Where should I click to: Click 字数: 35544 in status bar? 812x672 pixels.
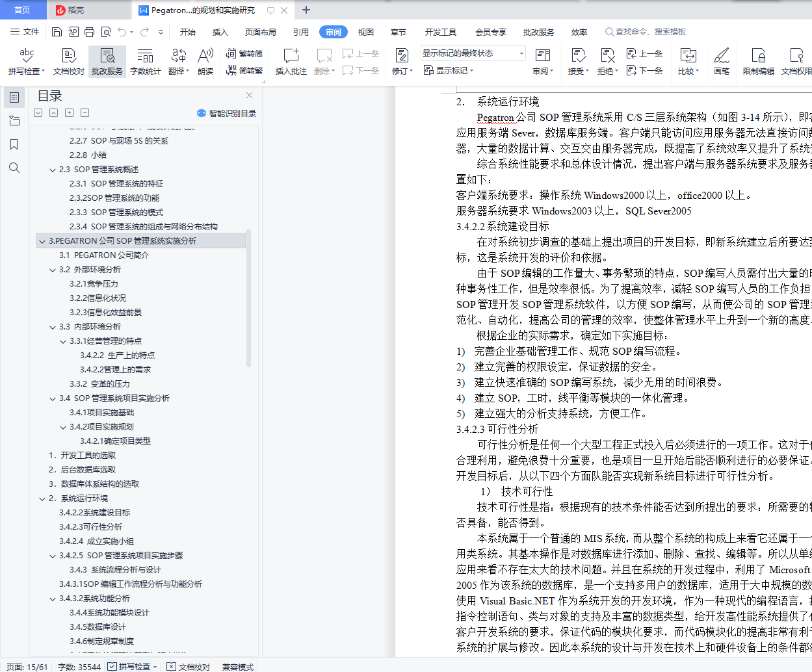(x=79, y=667)
